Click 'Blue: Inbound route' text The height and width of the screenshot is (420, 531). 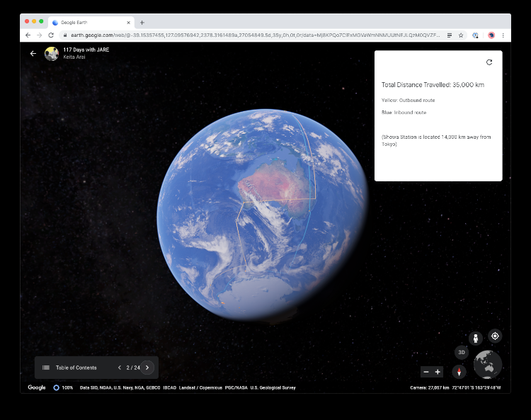404,113
